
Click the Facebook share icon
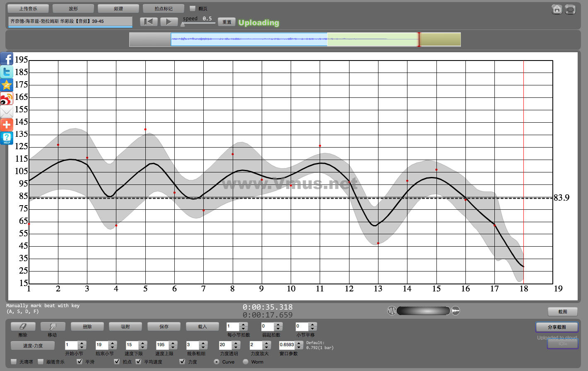tap(7, 59)
